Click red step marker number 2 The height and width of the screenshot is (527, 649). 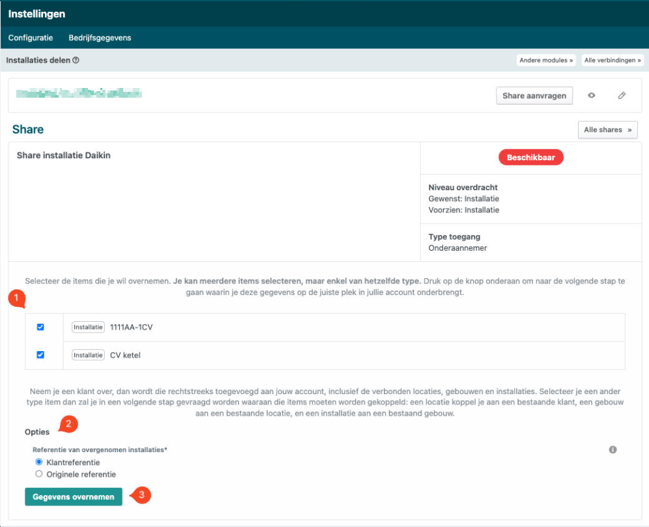pyautogui.click(x=68, y=424)
